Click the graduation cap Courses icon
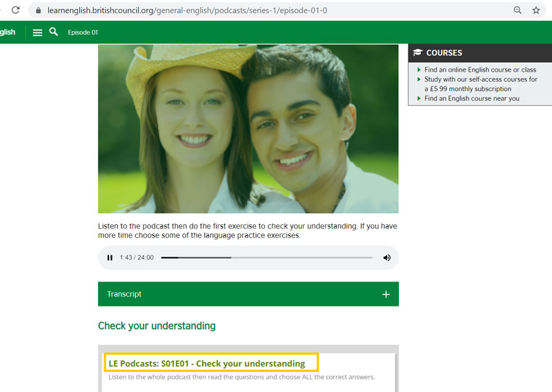The width and height of the screenshot is (552, 392). [x=417, y=52]
